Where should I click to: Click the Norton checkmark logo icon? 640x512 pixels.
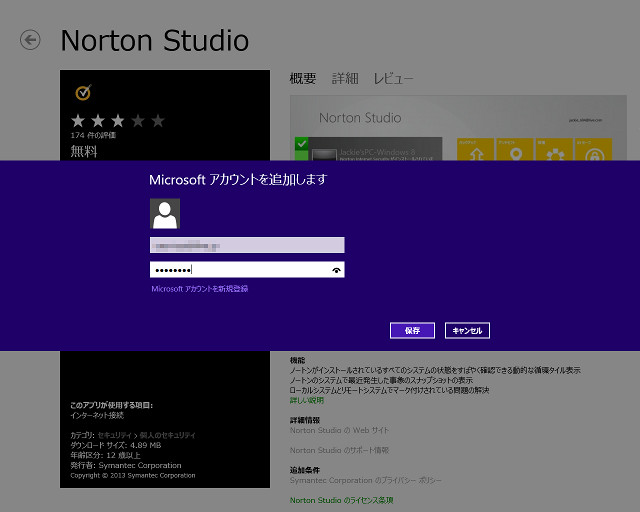(x=83, y=92)
